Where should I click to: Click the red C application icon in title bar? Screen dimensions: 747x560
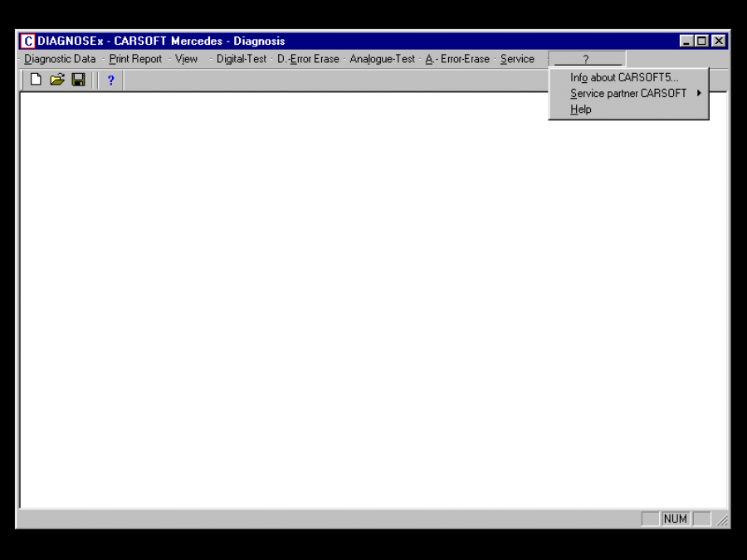point(28,41)
